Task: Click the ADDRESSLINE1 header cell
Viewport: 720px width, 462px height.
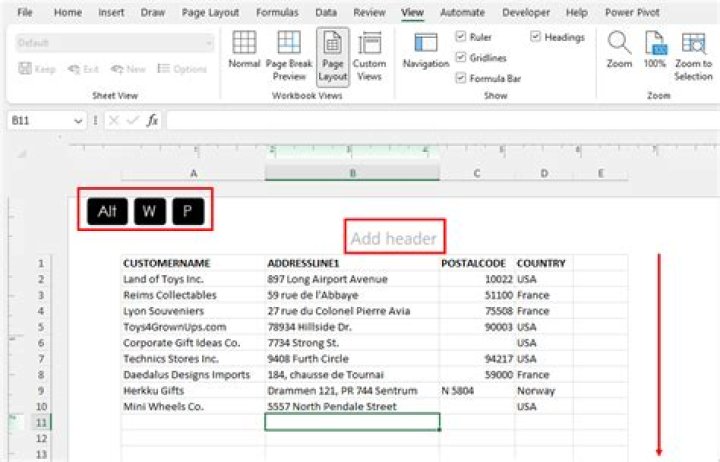Action: 352,263
